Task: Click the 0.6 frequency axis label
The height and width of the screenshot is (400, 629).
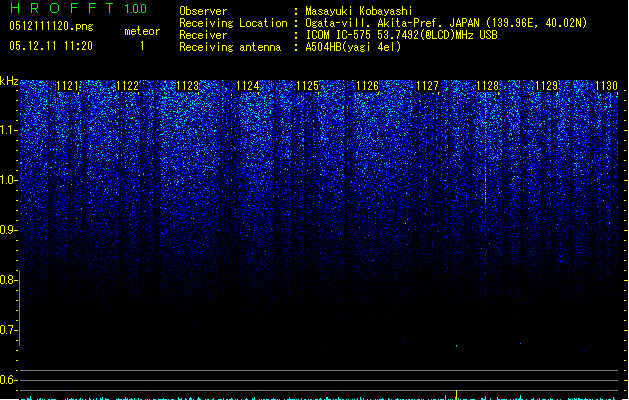Action: (8, 380)
